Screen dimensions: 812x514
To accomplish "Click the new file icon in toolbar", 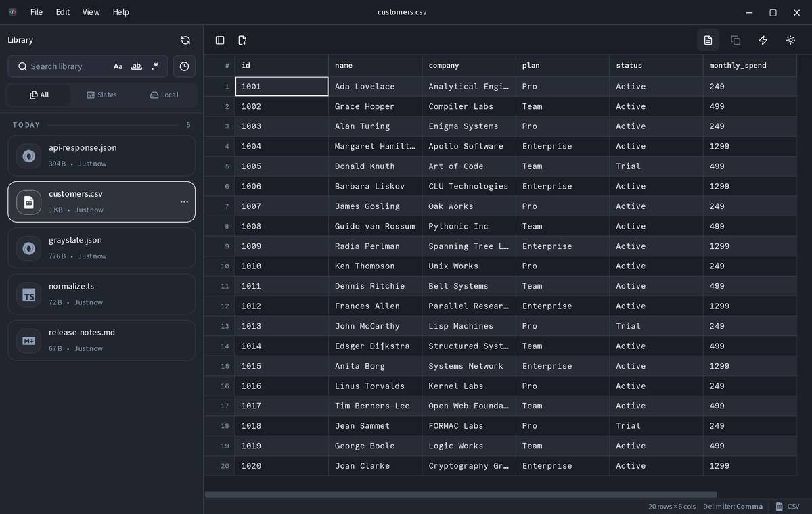I will pyautogui.click(x=242, y=41).
